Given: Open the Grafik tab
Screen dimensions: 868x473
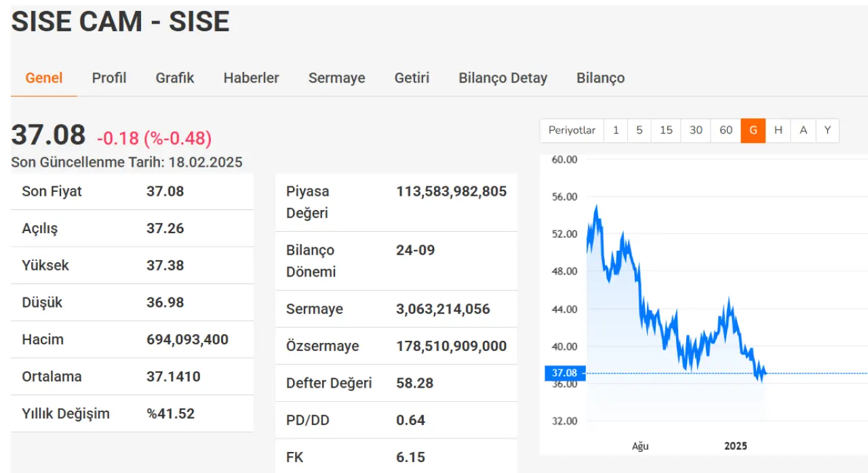Looking at the screenshot, I should coord(175,78).
